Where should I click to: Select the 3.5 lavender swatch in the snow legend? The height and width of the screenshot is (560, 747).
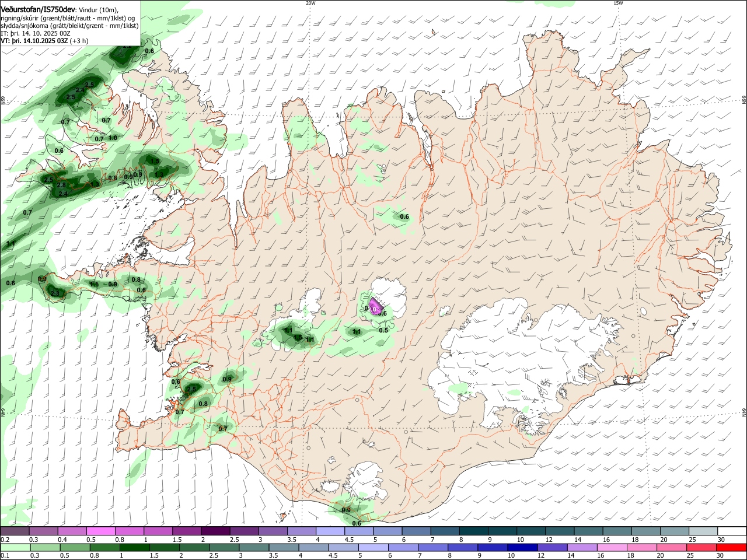301,531
